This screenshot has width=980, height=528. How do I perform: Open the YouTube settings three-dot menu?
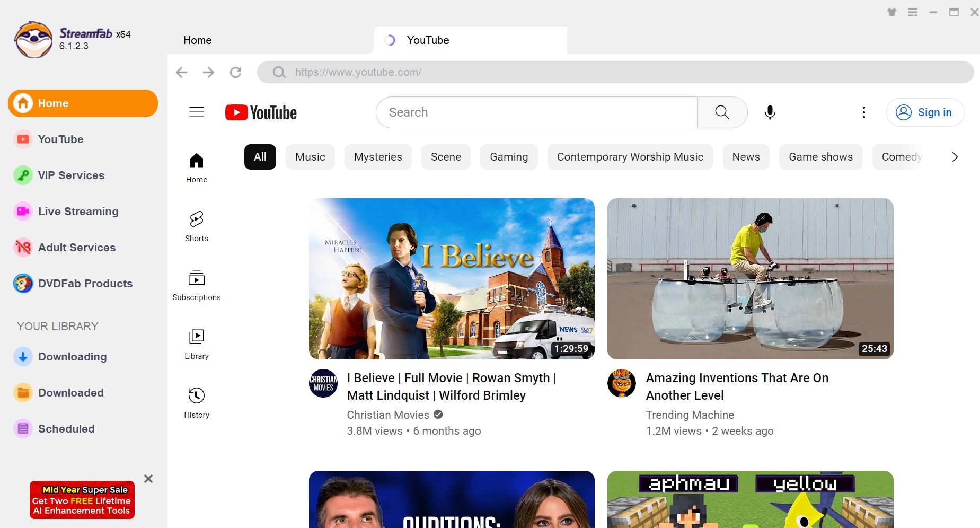pyautogui.click(x=864, y=112)
